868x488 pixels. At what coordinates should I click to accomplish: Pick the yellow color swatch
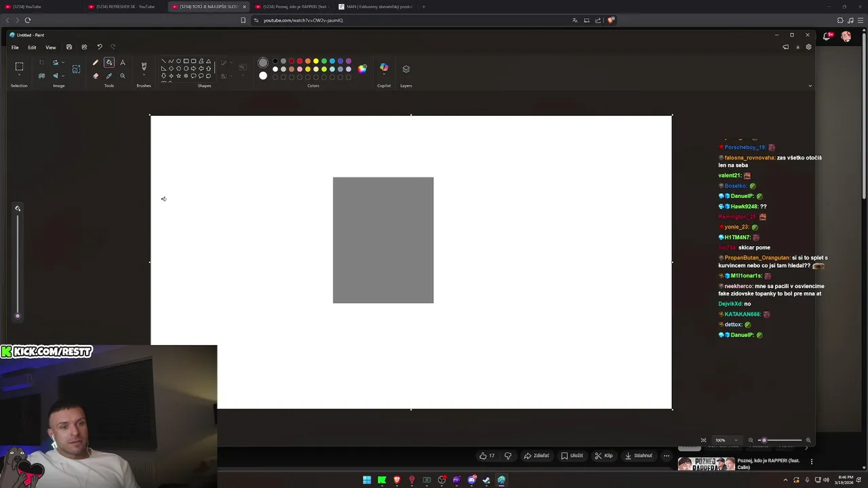pyautogui.click(x=316, y=61)
